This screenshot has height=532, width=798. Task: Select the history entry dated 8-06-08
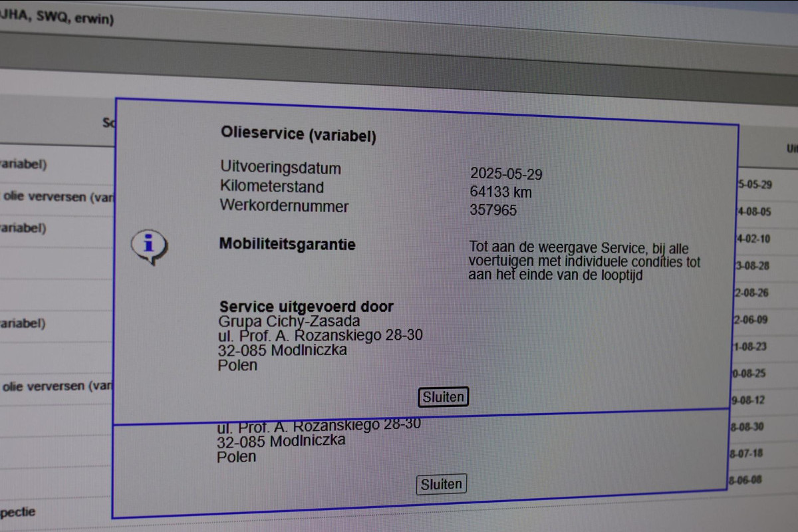(x=745, y=480)
